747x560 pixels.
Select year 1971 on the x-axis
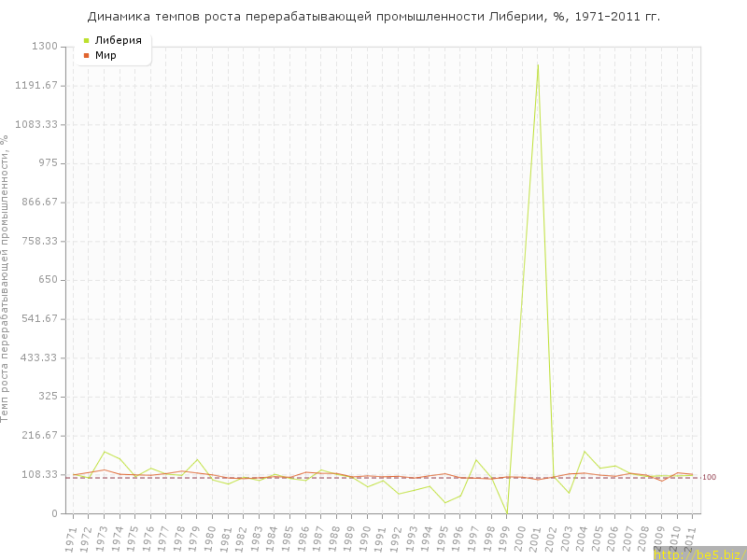71,537
